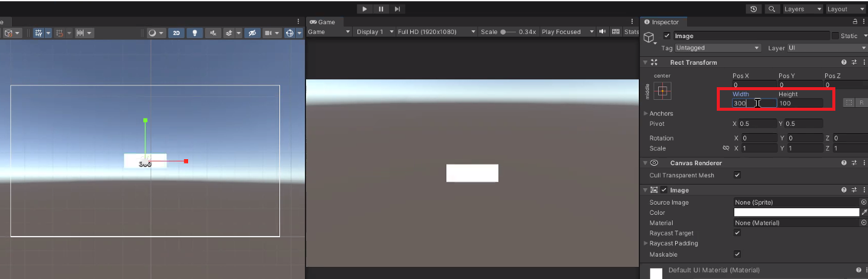Open the white Color swatch
The height and width of the screenshot is (279, 868).
tap(797, 212)
